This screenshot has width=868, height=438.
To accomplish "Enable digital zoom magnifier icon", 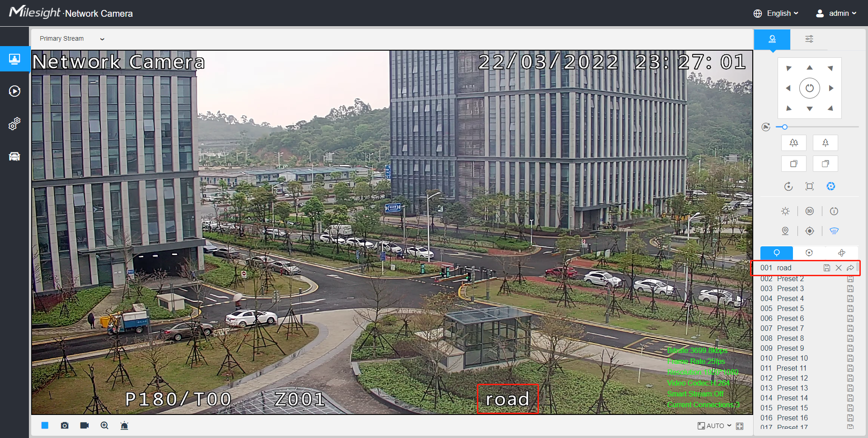I will tap(104, 425).
